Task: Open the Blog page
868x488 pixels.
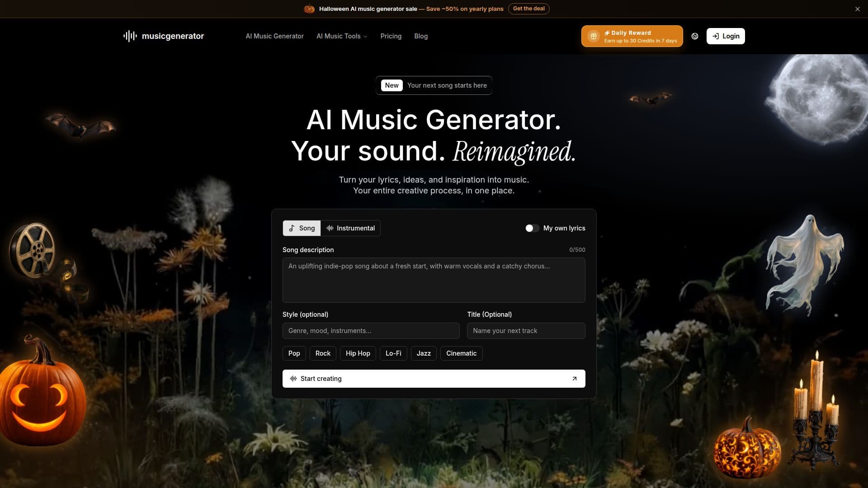Action: pyautogui.click(x=421, y=36)
